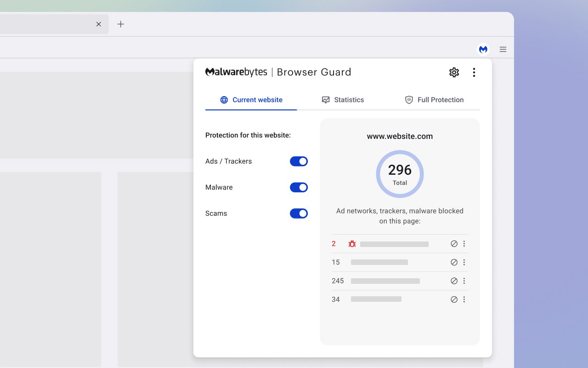Open the Browser Guard settings gear
Viewport: 588px width, 368px height.
(x=454, y=72)
